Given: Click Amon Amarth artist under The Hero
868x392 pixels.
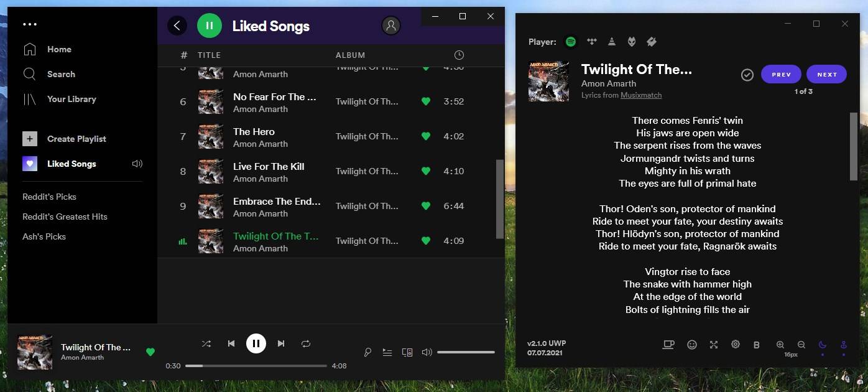Looking at the screenshot, I should tap(261, 144).
